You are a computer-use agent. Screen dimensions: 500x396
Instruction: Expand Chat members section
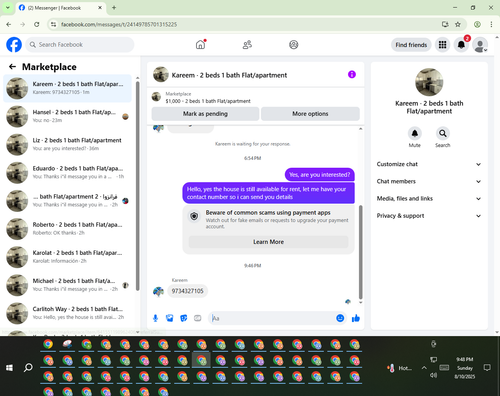[x=429, y=181]
